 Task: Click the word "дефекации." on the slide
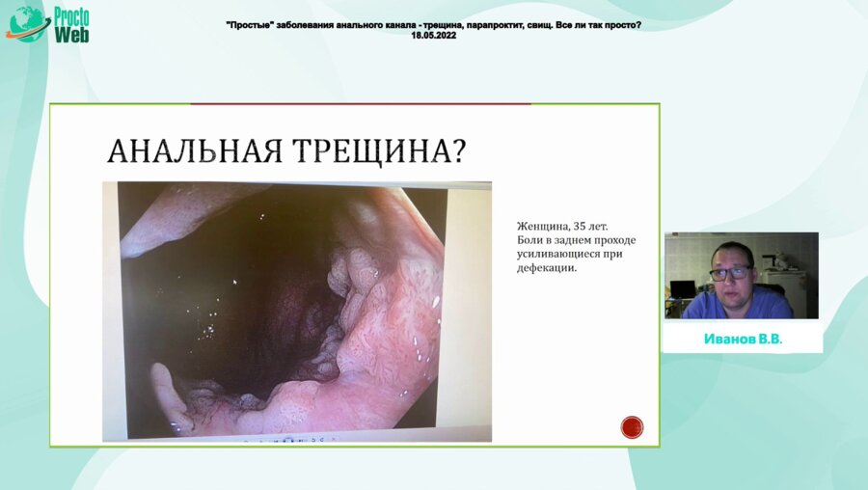pos(547,269)
